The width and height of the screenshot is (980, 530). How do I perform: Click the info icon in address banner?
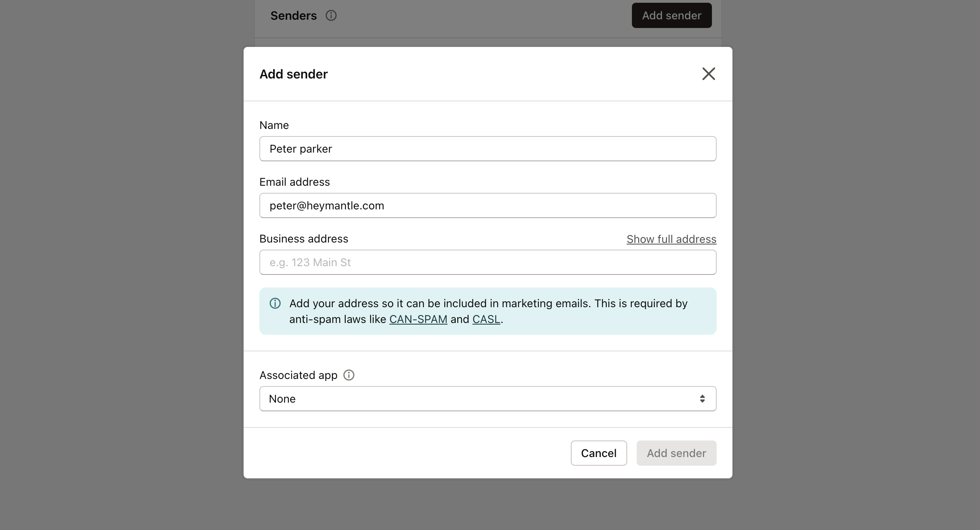pos(275,303)
